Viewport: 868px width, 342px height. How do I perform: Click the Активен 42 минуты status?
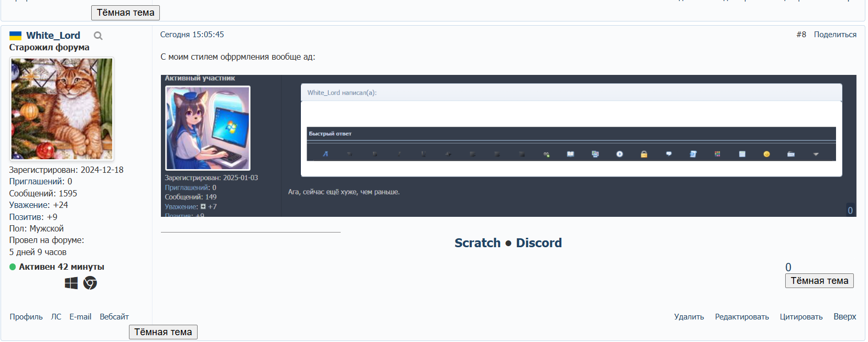click(x=57, y=267)
